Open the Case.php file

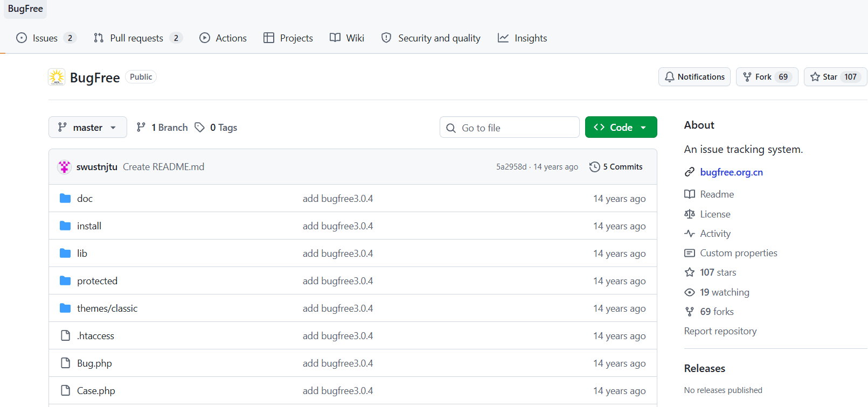click(96, 391)
